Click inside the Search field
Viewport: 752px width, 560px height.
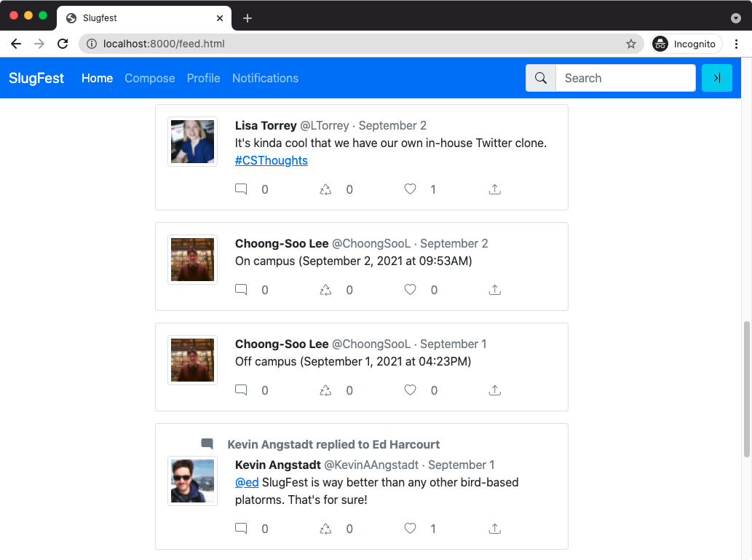tap(625, 78)
